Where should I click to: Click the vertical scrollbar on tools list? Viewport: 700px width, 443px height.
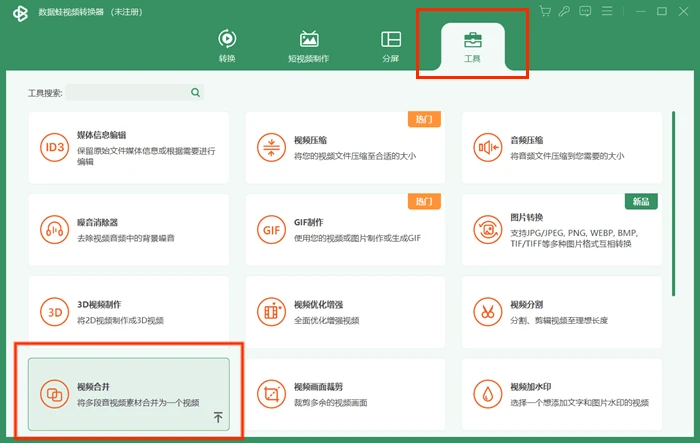(673, 204)
